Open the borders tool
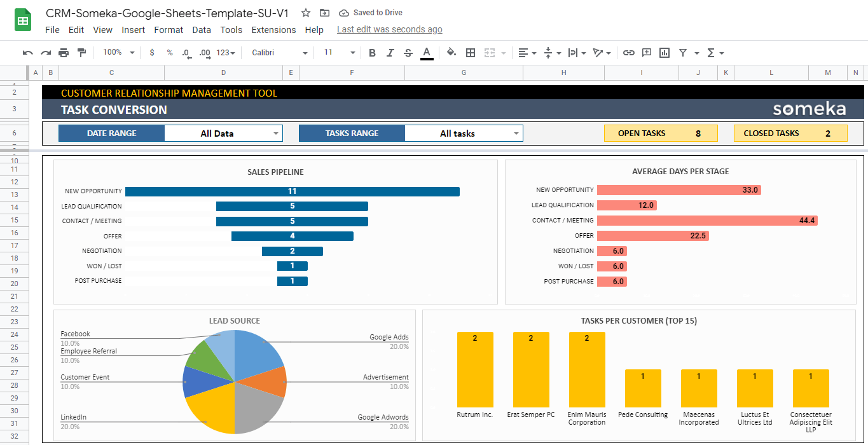Image resolution: width=868 pixels, height=445 pixels. pos(471,53)
